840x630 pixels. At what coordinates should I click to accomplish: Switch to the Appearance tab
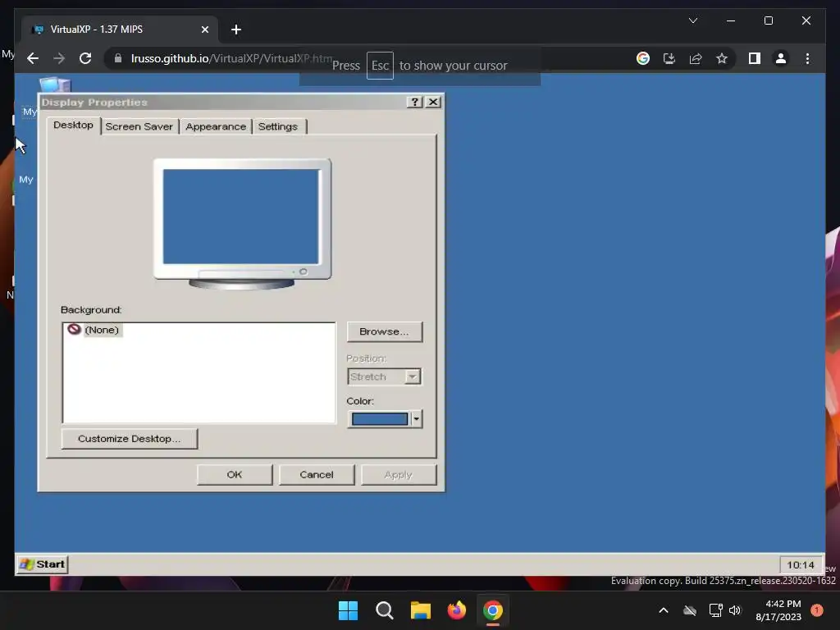216,126
